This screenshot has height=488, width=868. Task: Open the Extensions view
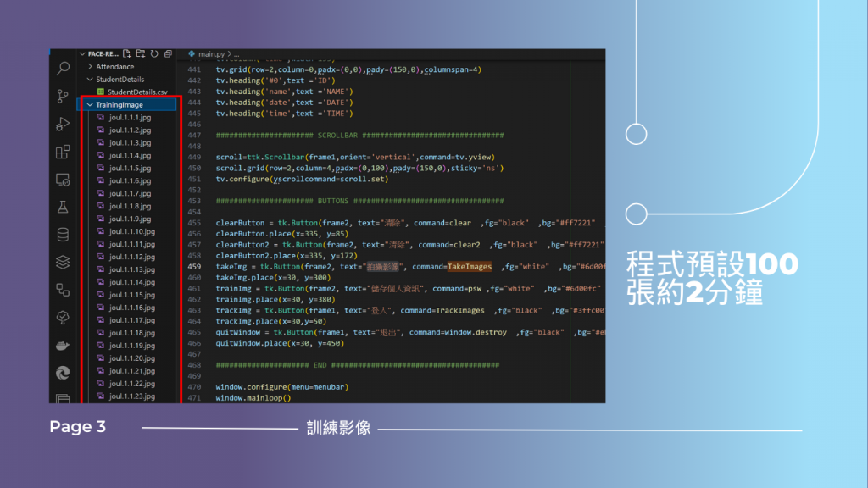click(63, 152)
